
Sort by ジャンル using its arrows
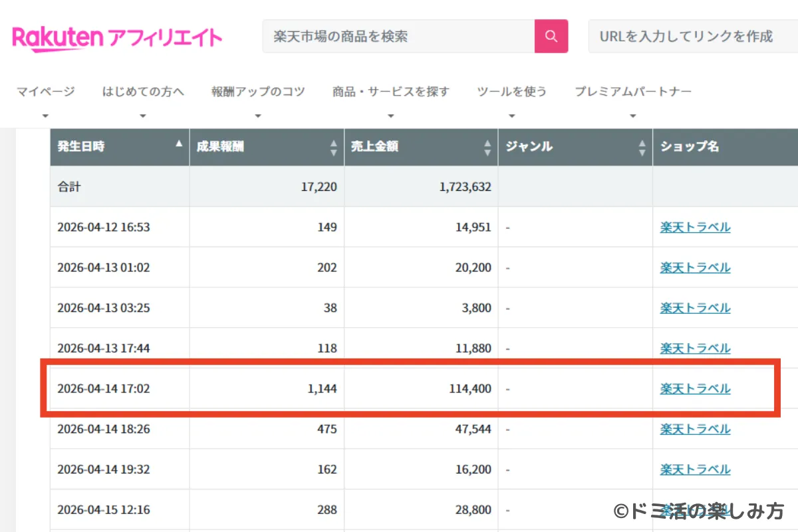tap(642, 148)
